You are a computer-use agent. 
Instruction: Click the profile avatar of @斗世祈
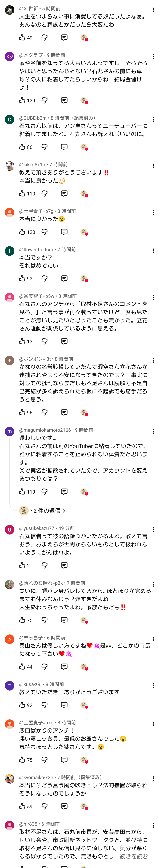point(9,10)
